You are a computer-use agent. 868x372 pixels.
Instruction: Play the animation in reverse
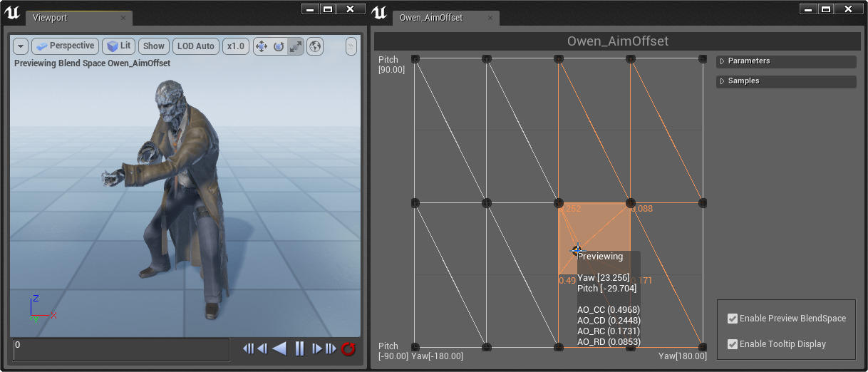pos(279,348)
